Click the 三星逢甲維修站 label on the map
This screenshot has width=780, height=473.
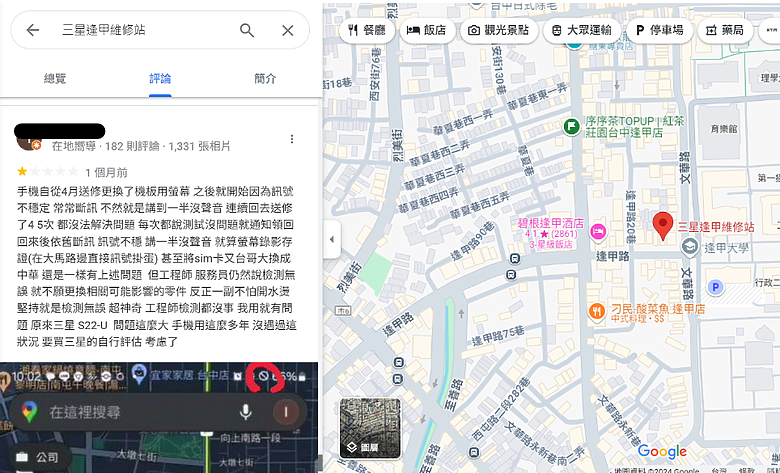point(715,227)
